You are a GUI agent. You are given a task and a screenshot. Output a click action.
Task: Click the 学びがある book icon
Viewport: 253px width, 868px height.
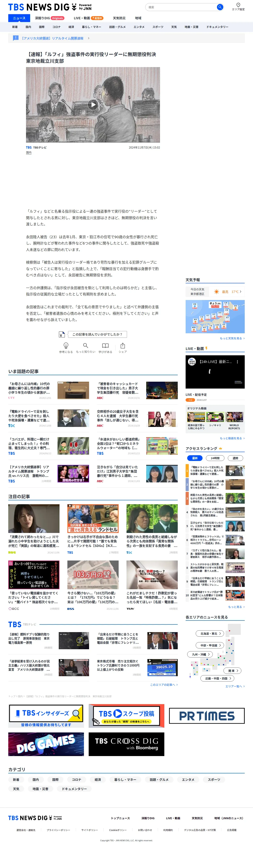[105, 345]
